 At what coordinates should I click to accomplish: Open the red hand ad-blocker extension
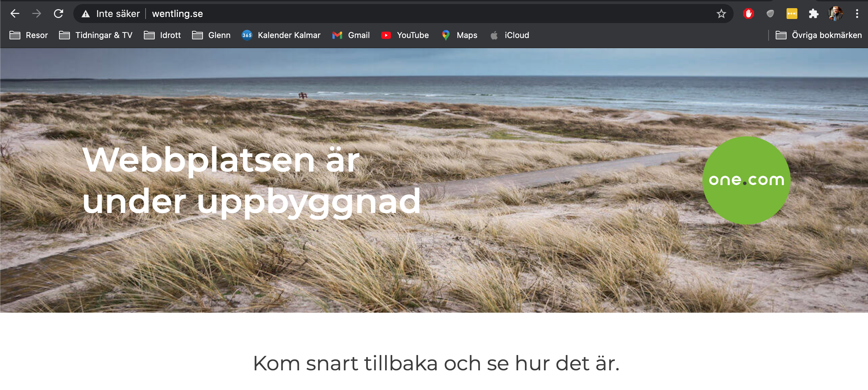[x=748, y=14]
